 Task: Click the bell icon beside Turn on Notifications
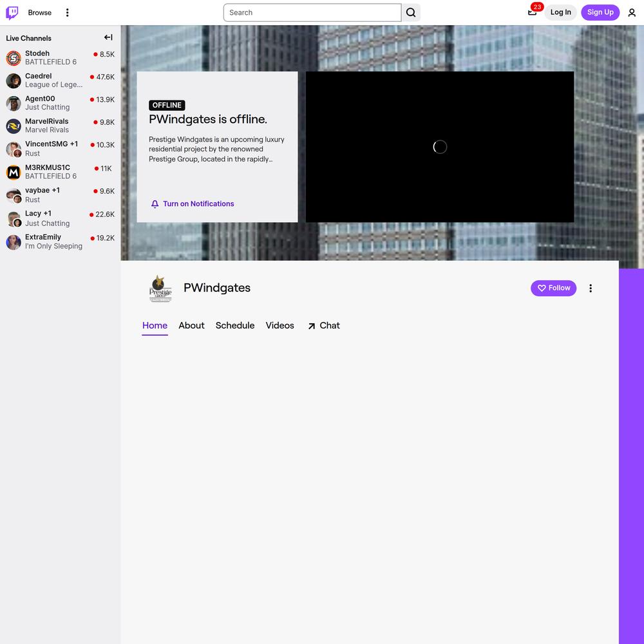point(155,204)
